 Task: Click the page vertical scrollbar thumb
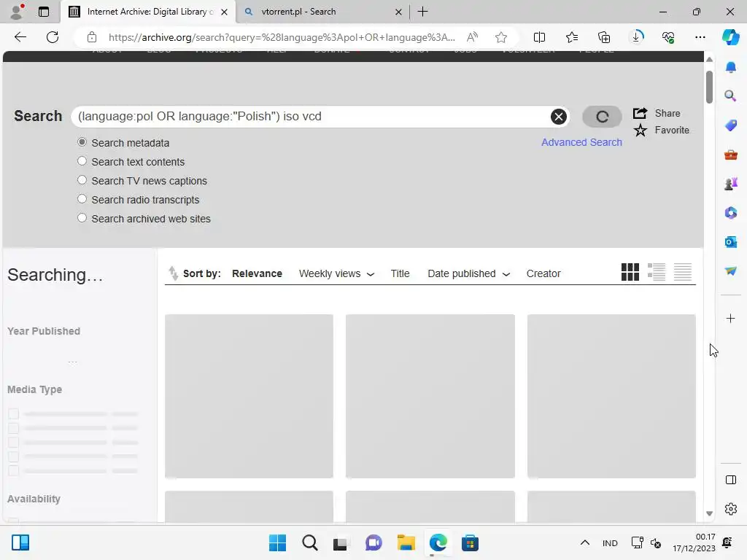(709, 87)
